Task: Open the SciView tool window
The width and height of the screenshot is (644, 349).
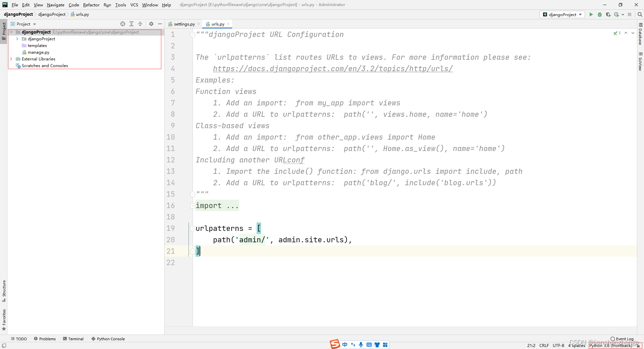Action: (640, 61)
